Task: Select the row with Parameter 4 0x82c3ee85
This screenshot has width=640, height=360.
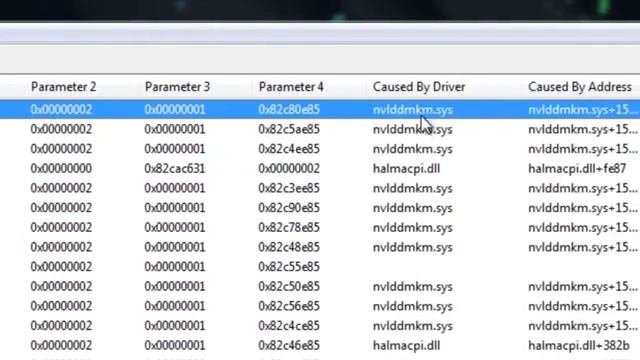Action: (x=320, y=188)
